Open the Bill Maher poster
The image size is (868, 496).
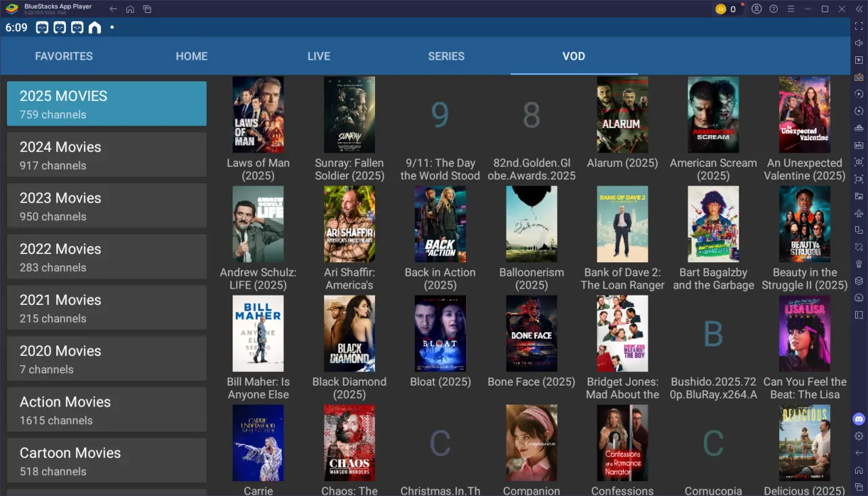(x=258, y=333)
